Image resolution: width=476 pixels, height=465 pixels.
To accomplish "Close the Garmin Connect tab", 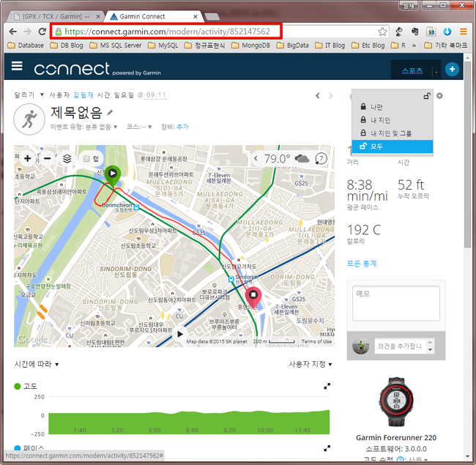I will click(x=196, y=17).
